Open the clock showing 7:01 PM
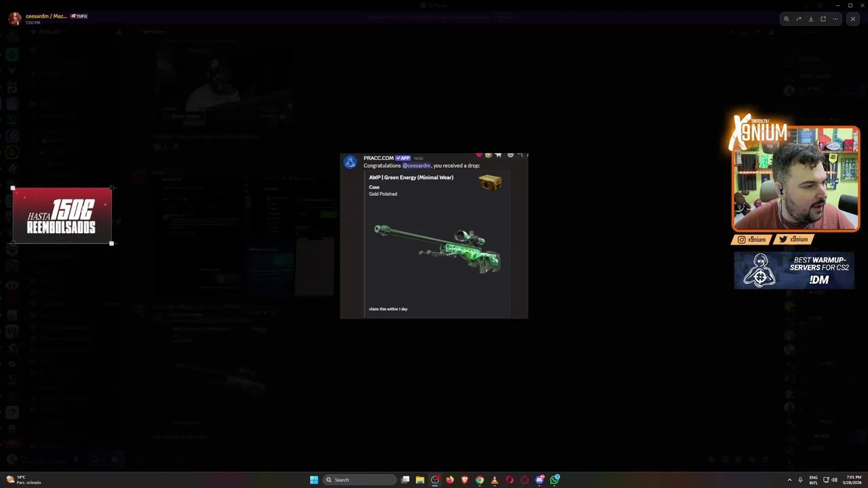Screen dimensions: 868x488 853,480
